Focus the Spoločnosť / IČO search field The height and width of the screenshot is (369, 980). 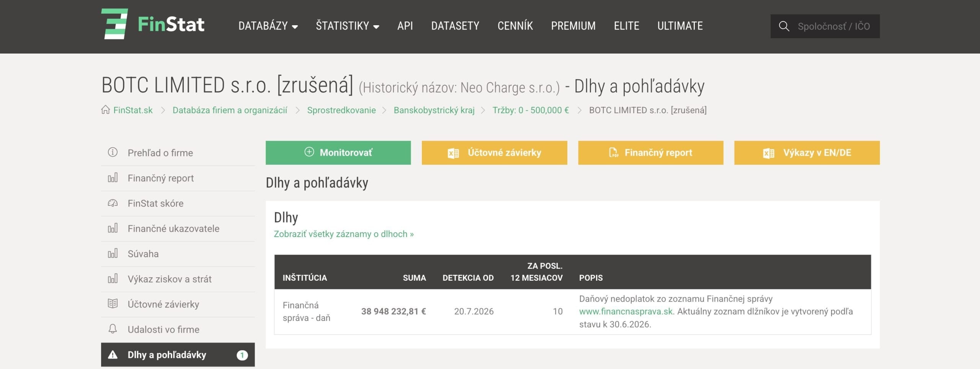(825, 26)
